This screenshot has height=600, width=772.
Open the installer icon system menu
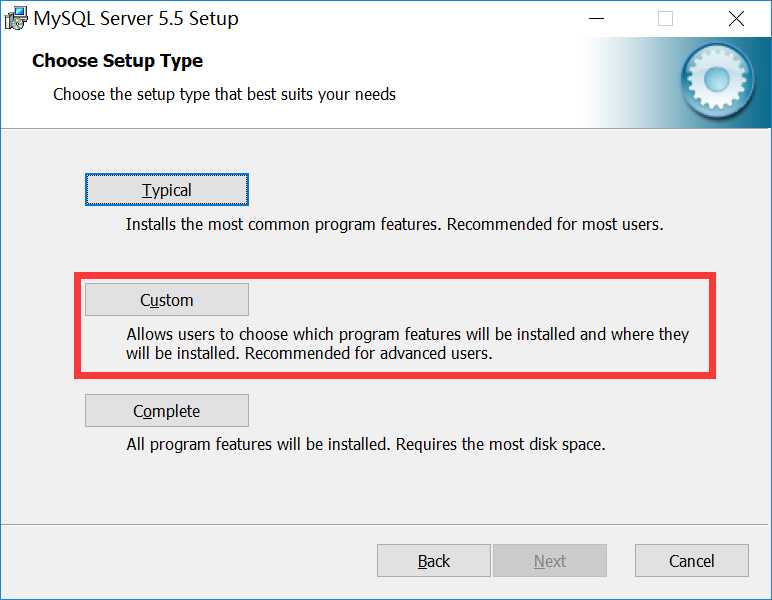click(16, 18)
